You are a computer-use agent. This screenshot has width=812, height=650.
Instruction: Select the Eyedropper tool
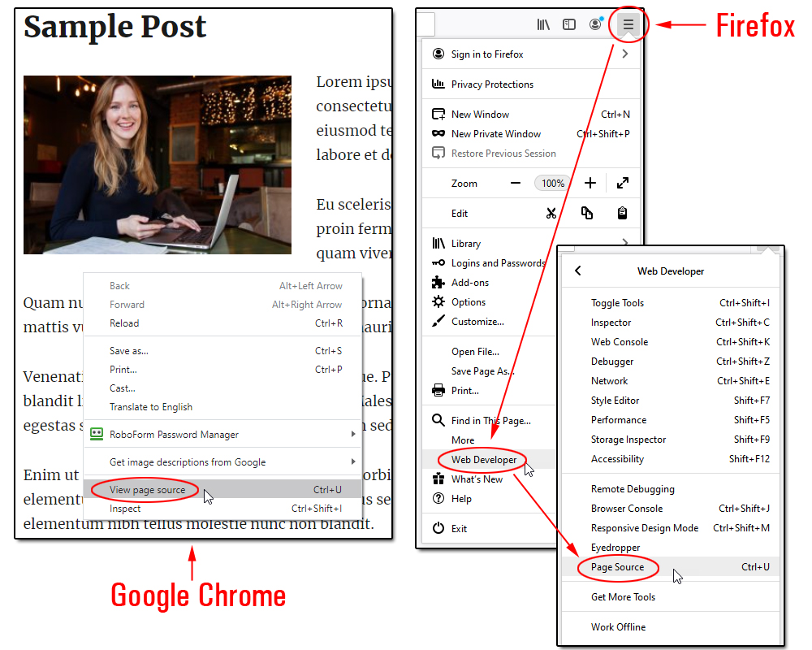[671, 548]
